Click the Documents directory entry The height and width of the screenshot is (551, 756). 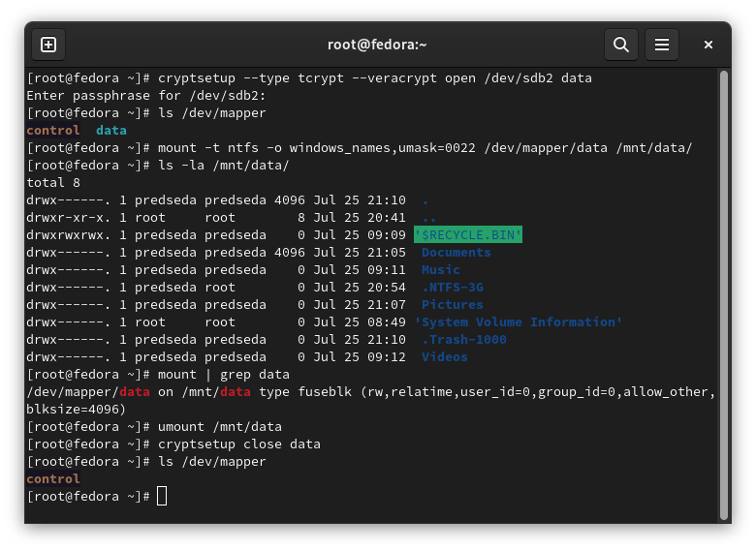click(456, 252)
